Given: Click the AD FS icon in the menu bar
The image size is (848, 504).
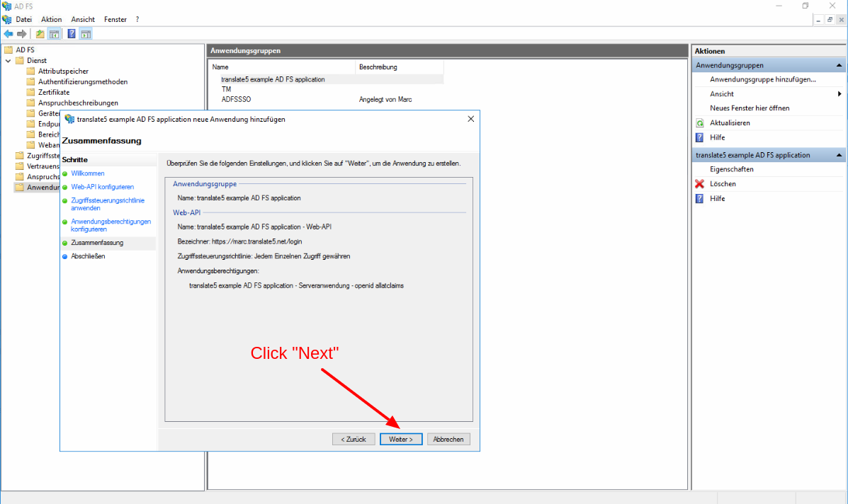Looking at the screenshot, I should click(x=7, y=19).
